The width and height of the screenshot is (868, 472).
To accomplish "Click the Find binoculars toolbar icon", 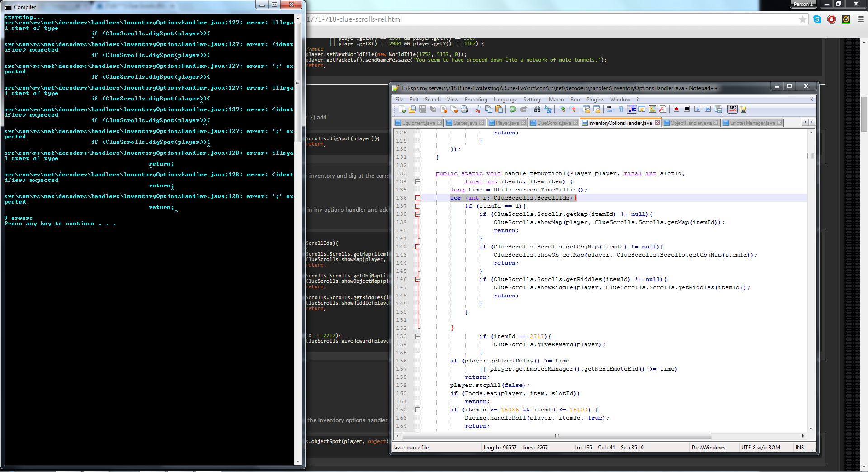I will [x=537, y=109].
